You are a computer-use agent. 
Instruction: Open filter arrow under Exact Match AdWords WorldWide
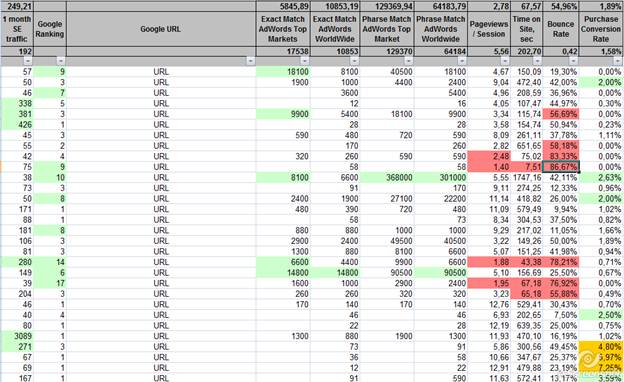point(354,61)
